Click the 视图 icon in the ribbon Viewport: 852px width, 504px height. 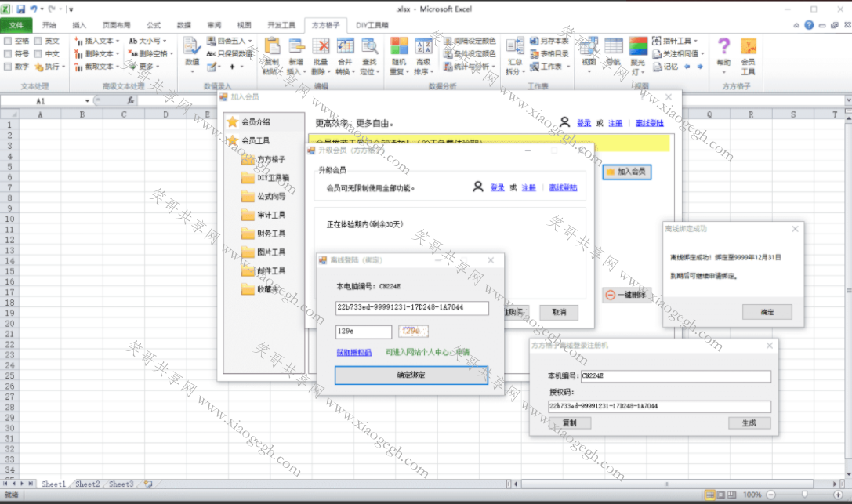pyautogui.click(x=589, y=47)
